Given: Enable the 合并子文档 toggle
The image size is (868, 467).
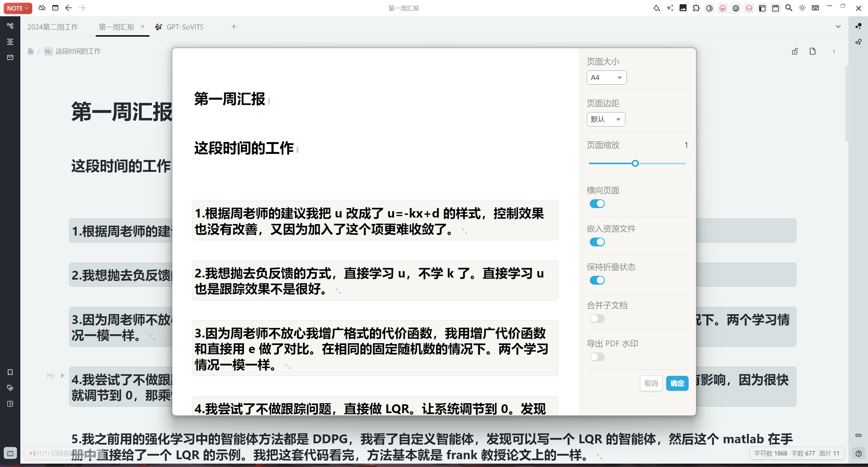Looking at the screenshot, I should (x=597, y=319).
